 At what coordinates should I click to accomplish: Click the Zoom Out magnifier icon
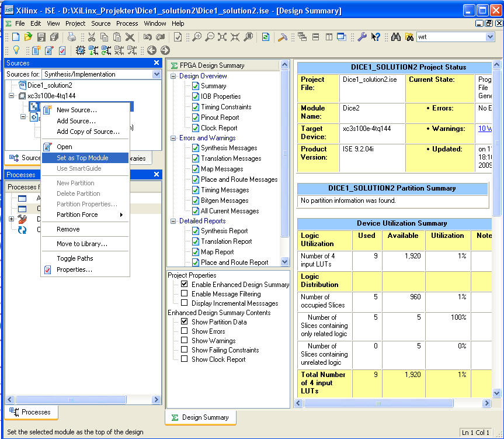[x=210, y=37]
